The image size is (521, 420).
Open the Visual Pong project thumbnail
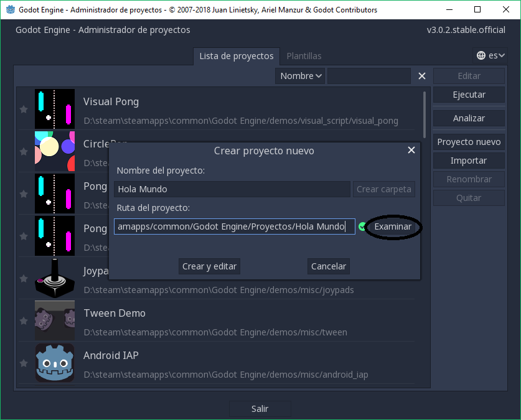click(55, 109)
